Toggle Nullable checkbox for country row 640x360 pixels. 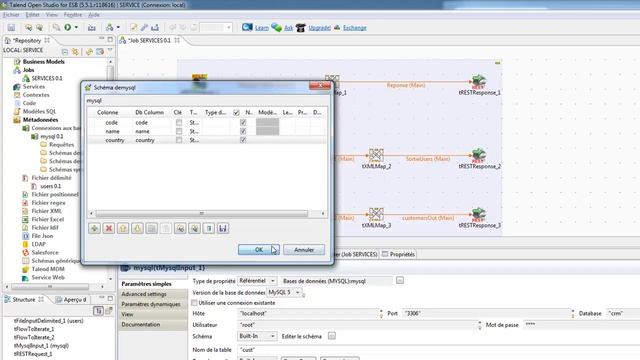(x=243, y=140)
